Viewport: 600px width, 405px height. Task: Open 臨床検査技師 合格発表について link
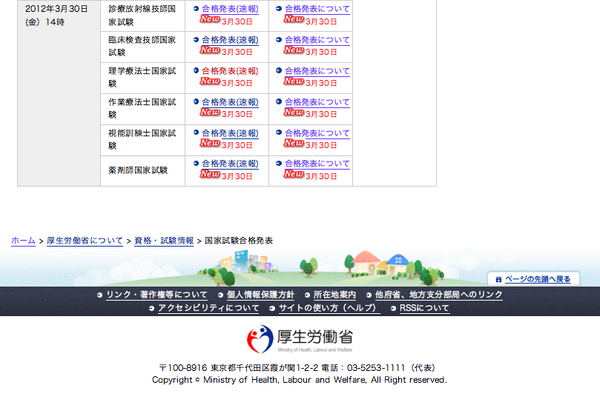click(x=317, y=40)
